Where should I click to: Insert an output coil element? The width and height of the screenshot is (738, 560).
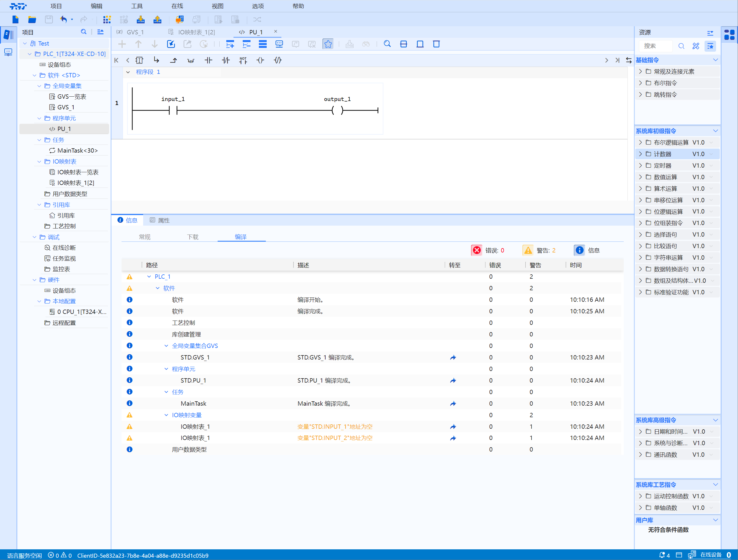[x=260, y=60]
